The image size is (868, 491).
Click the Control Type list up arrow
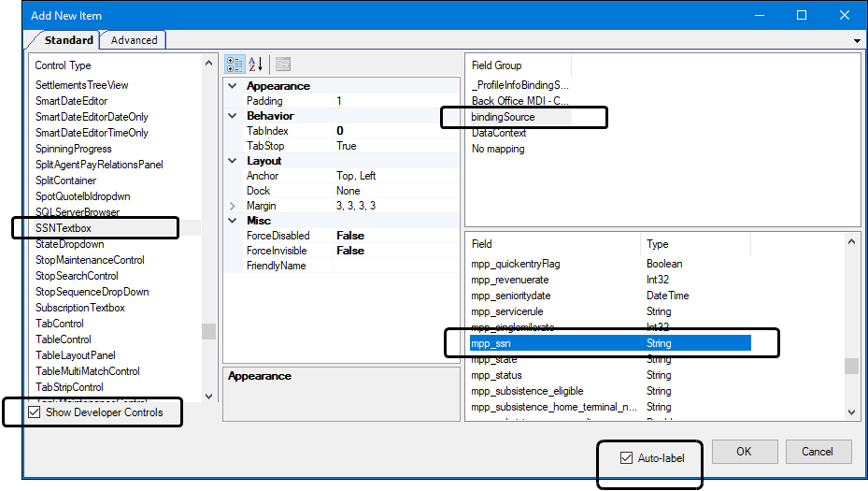coord(208,64)
